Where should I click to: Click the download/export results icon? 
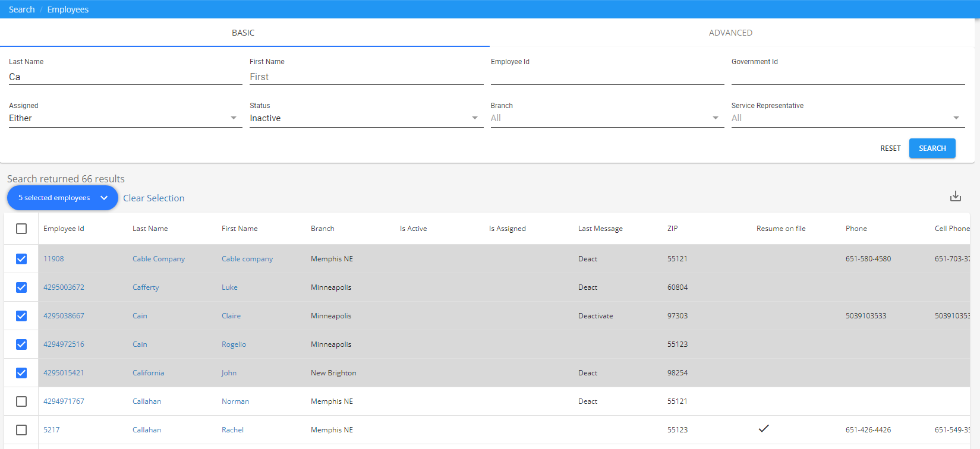click(x=955, y=197)
